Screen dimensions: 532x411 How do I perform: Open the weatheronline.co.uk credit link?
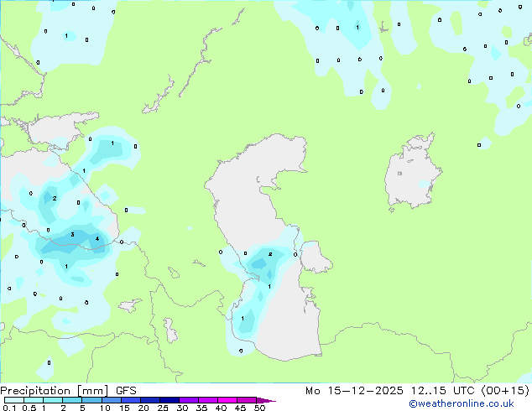point(462,403)
